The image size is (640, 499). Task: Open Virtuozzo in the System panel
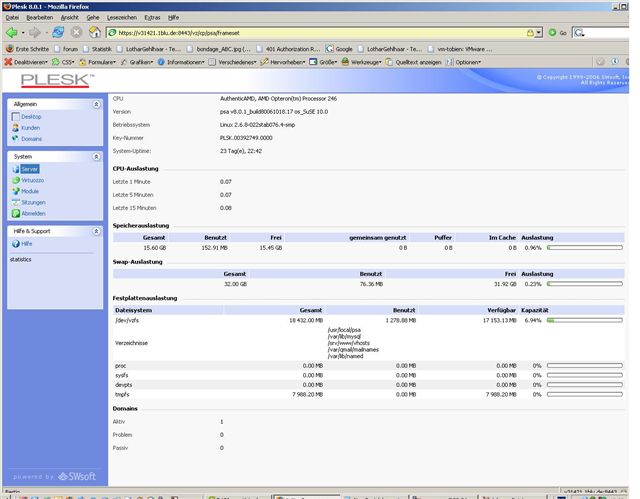coord(33,180)
